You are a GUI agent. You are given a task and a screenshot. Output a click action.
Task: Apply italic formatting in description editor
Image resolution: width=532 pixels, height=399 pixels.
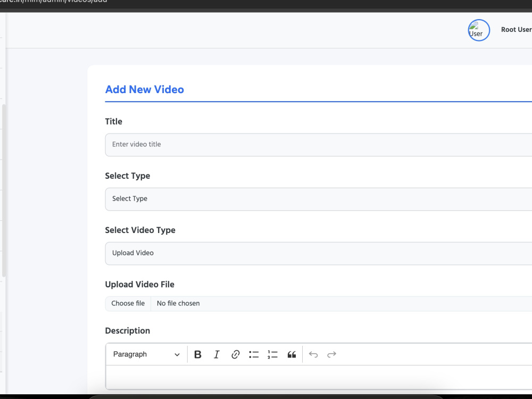tap(217, 354)
